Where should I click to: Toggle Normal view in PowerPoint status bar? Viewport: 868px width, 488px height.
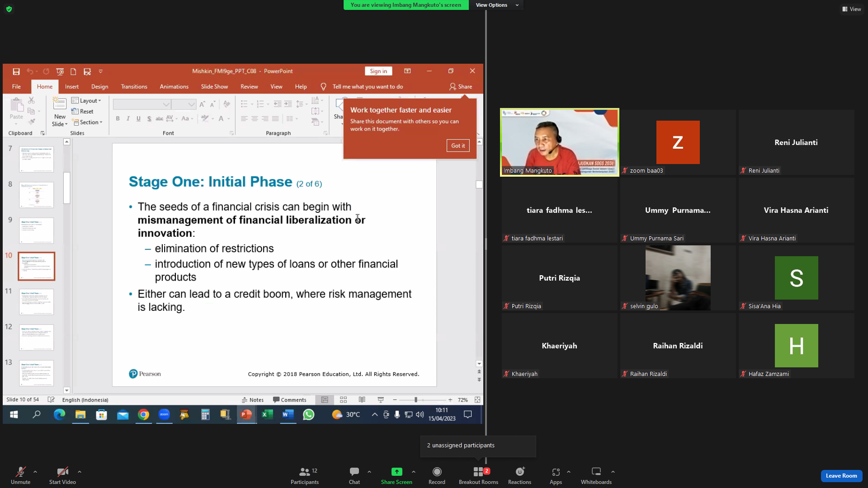[325, 400]
